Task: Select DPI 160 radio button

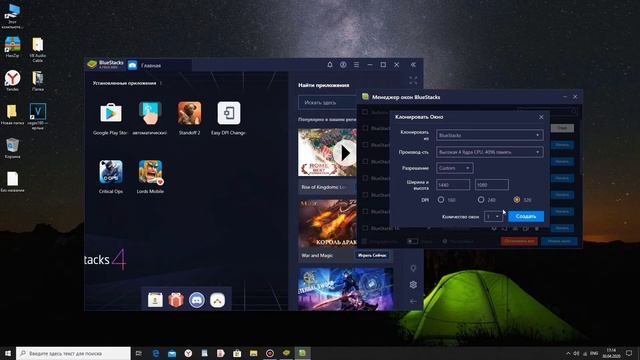Action: (x=441, y=200)
